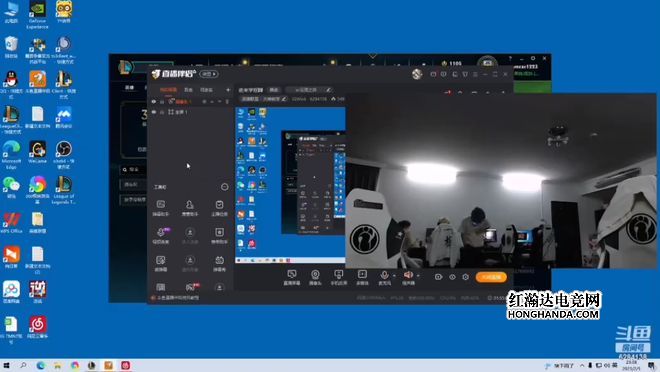Select 全屏 1 source row
Screen dimensions: 660x372
pos(191,112)
